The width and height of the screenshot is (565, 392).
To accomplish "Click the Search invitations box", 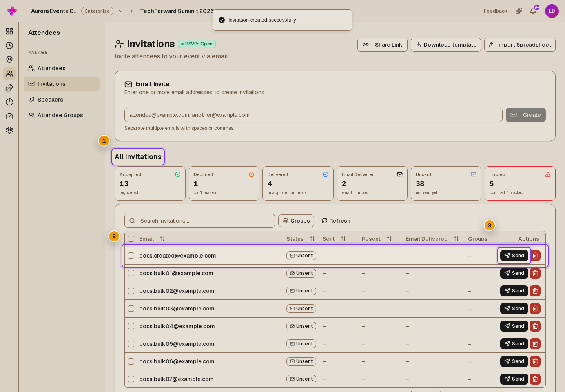I will click(200, 221).
